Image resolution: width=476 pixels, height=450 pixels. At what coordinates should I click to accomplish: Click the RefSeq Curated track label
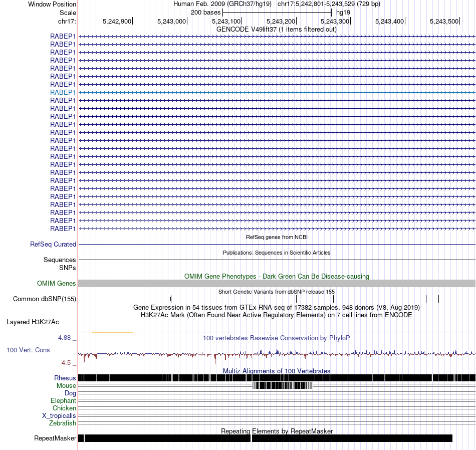click(x=53, y=244)
